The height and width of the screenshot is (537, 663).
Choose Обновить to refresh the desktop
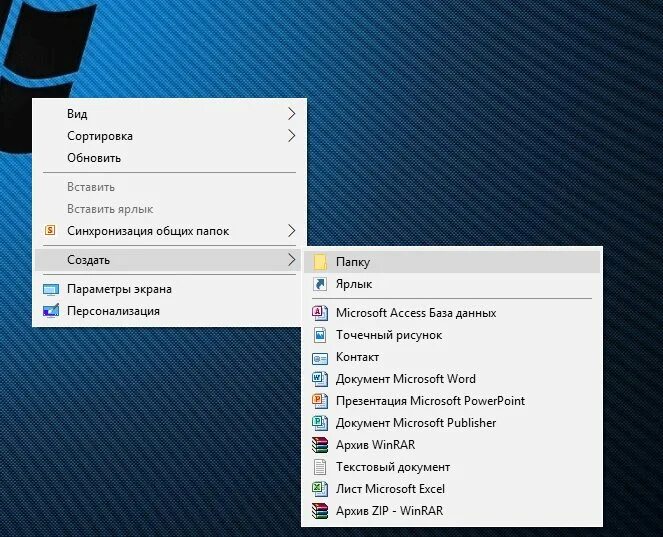coord(169,158)
